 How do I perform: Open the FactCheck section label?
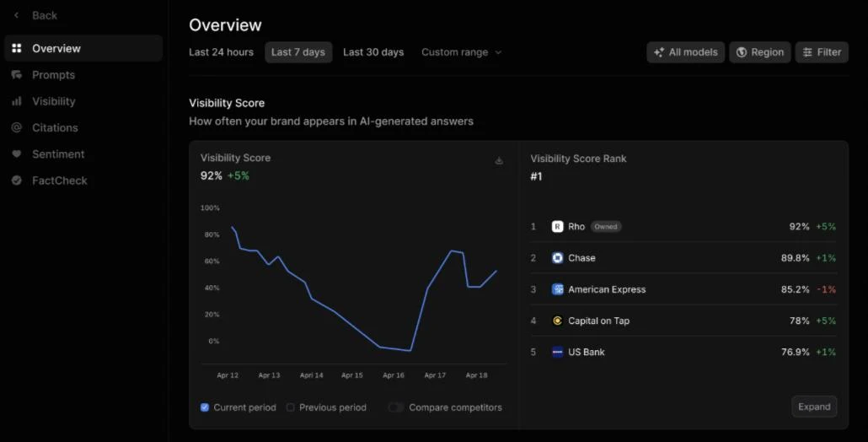(x=60, y=181)
